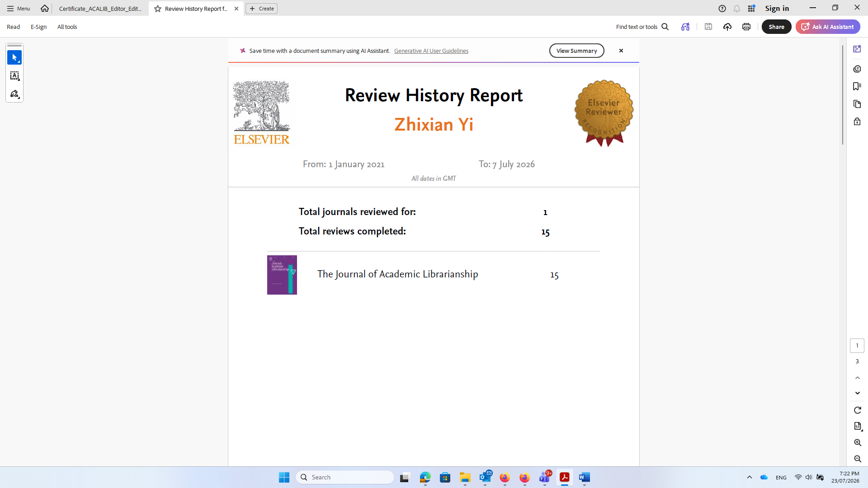Image resolution: width=868 pixels, height=488 pixels.
Task: Click the reviewer name 'Zhixian Yi'
Action: tap(434, 124)
